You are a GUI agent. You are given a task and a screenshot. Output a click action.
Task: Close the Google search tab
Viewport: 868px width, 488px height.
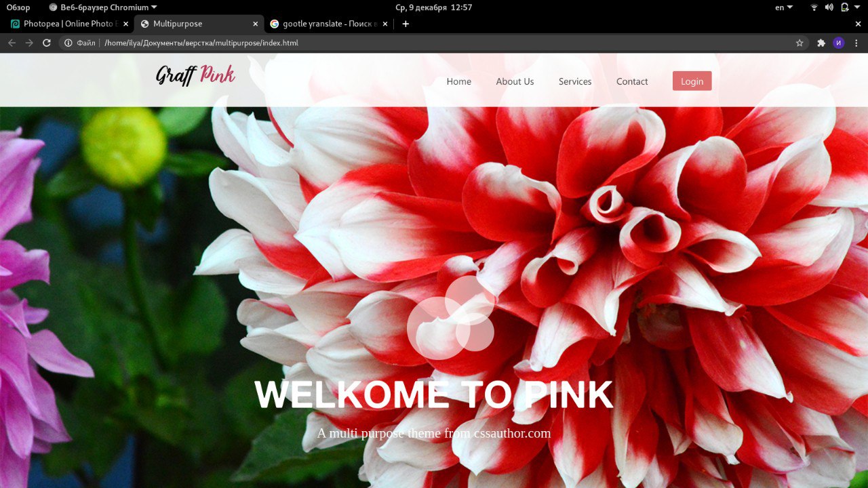pos(386,24)
